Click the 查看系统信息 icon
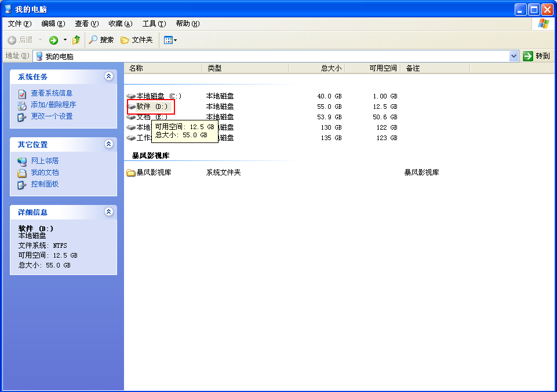Screen dimensions: 557x392 22,94
